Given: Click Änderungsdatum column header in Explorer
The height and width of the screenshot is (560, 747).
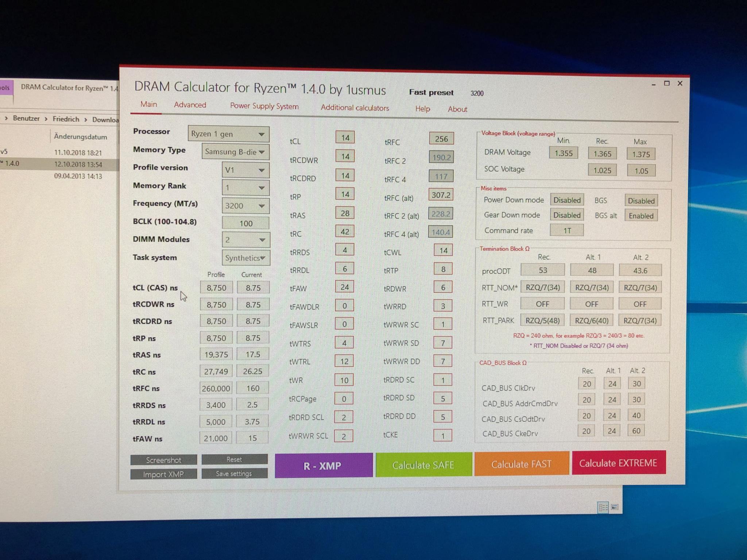Looking at the screenshot, I should [x=81, y=137].
